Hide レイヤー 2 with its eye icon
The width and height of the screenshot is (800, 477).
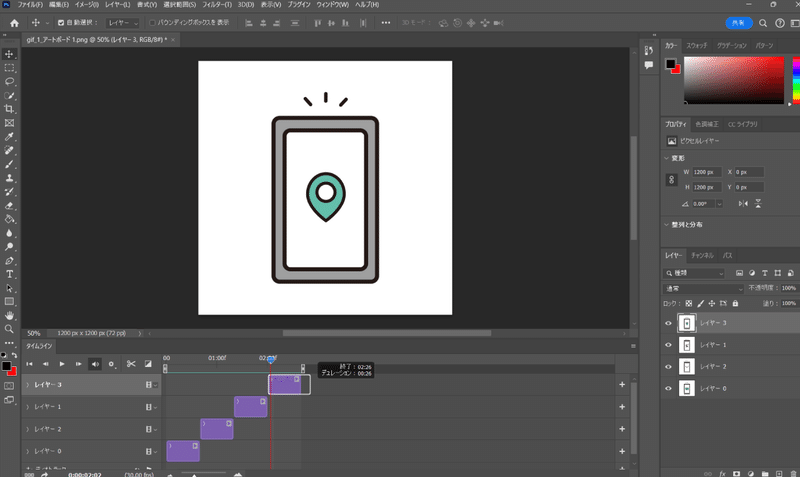(668, 367)
